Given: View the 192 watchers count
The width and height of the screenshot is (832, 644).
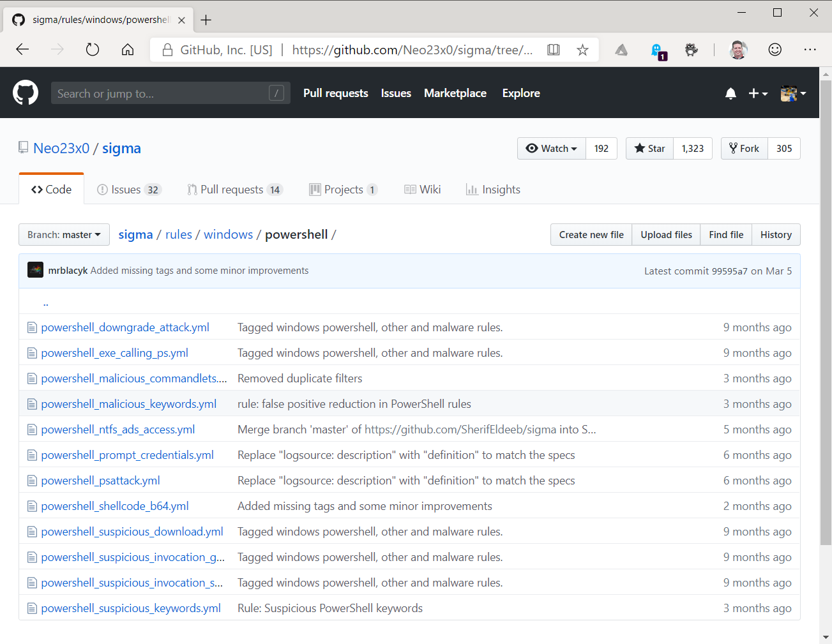Looking at the screenshot, I should pos(601,149).
